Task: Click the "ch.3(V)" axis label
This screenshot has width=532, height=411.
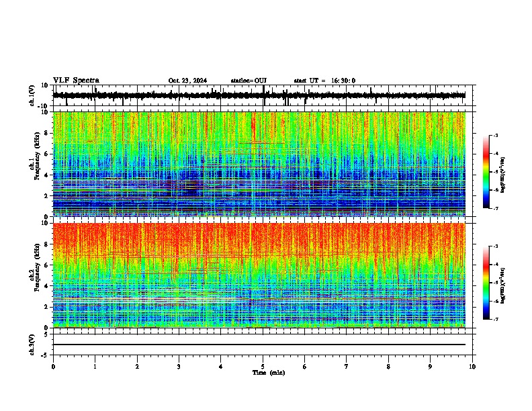Action: point(32,345)
